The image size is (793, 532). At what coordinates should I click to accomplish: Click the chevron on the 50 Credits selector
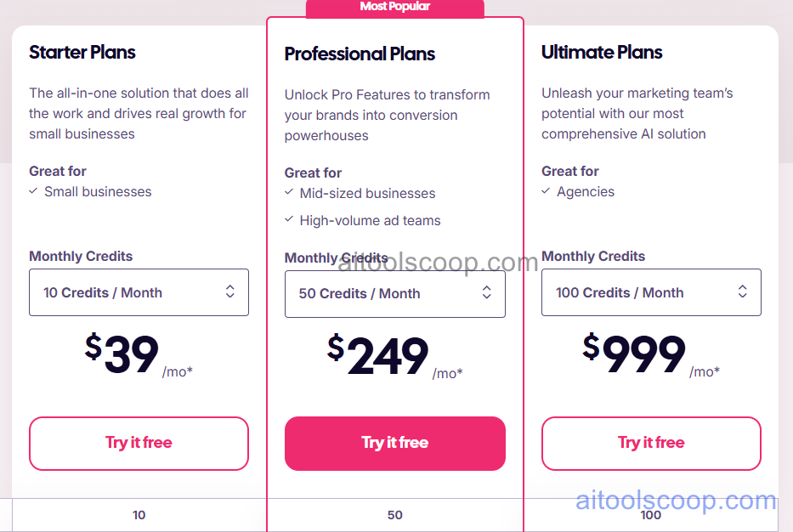coord(486,293)
